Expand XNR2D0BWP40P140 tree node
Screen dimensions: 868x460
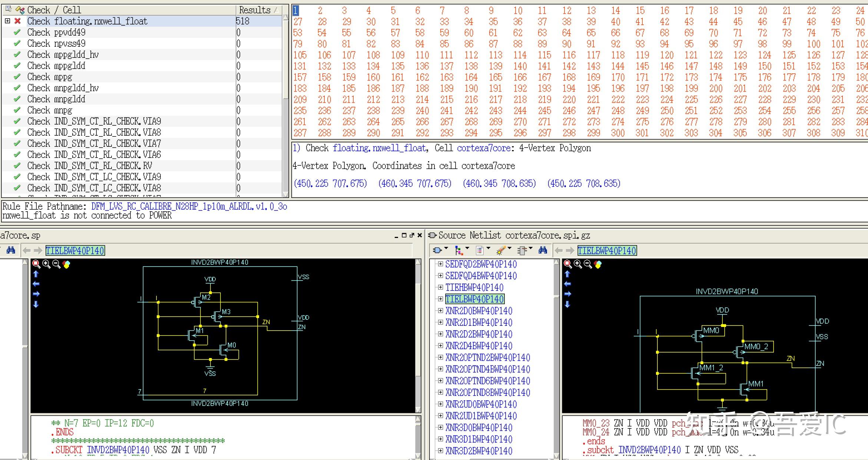[440, 311]
